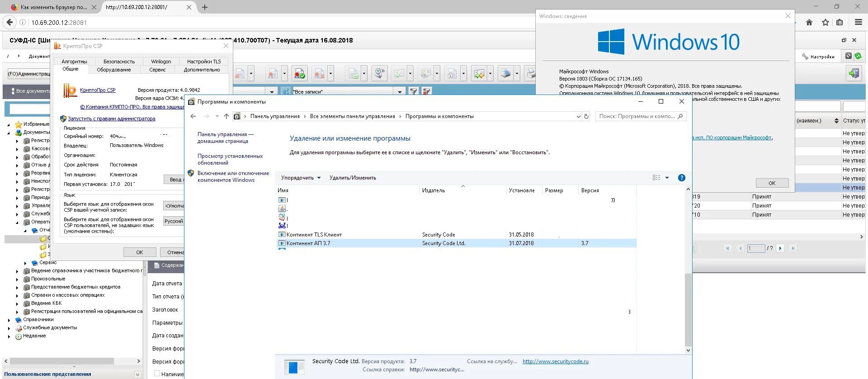Expand the Недавние tree node

pos(9,336)
